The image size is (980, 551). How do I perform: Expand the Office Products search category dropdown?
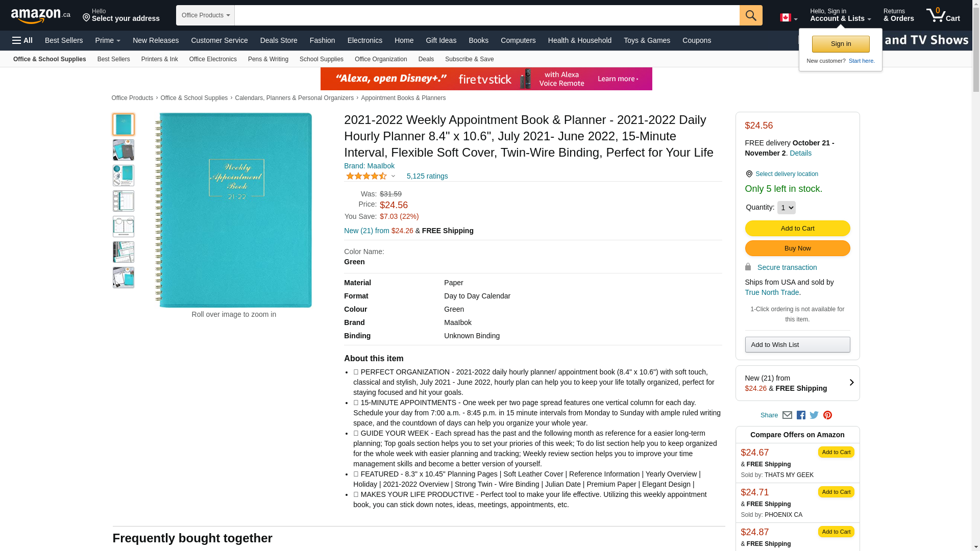[205, 15]
